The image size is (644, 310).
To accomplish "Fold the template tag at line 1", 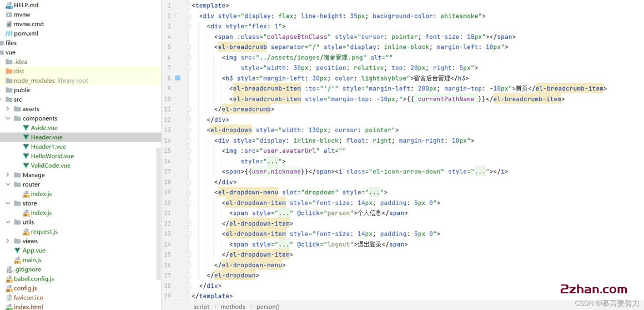I will [189, 6].
